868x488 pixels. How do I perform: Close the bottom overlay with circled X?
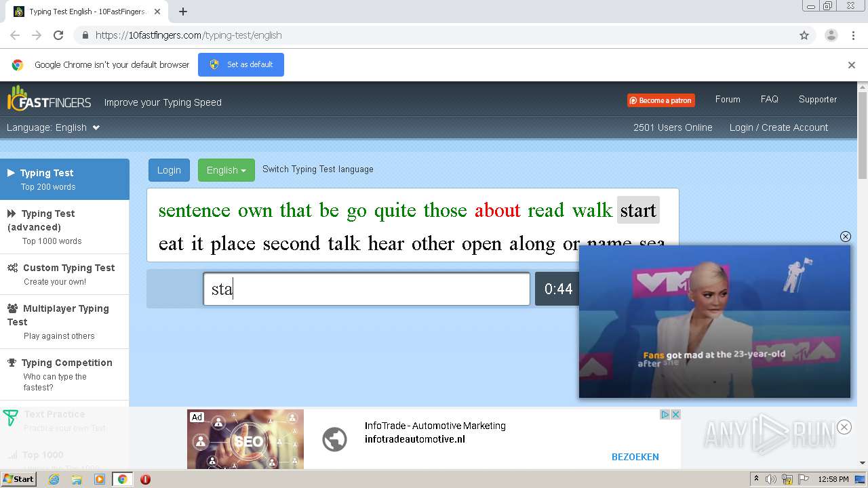tap(844, 427)
